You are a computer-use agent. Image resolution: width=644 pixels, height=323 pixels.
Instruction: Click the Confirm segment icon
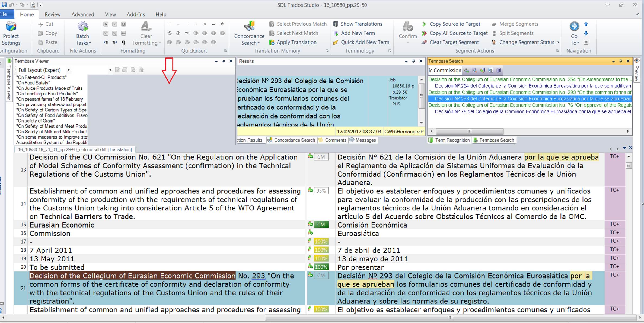[x=408, y=27]
